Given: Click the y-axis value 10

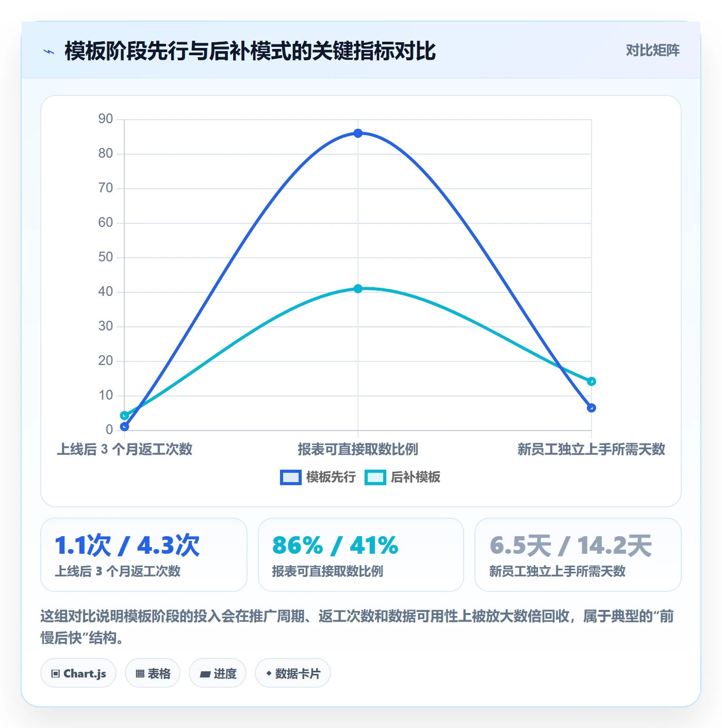Looking at the screenshot, I should coord(106,395).
